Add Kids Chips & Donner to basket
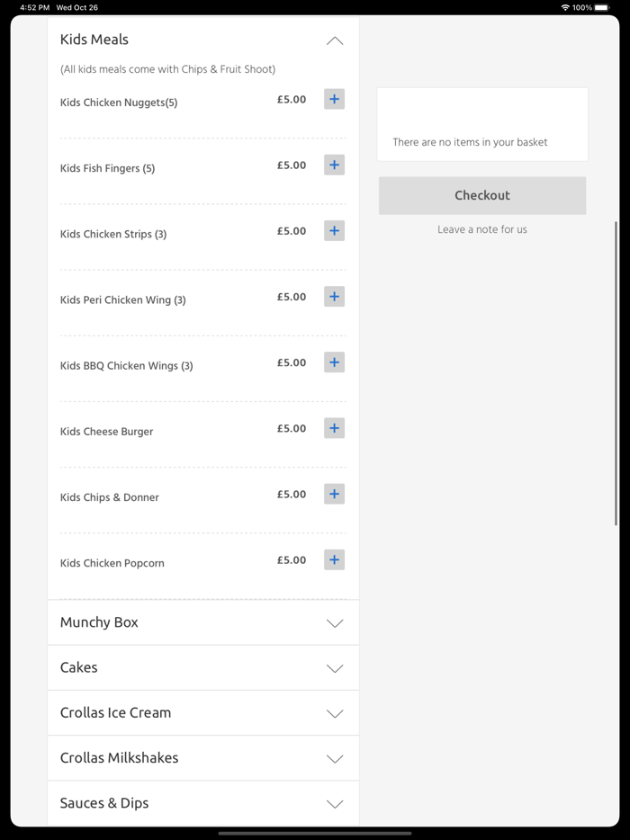 [x=334, y=494]
